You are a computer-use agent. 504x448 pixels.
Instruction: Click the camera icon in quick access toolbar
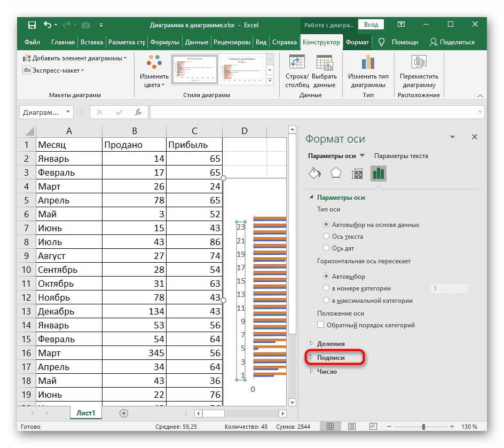(86, 25)
